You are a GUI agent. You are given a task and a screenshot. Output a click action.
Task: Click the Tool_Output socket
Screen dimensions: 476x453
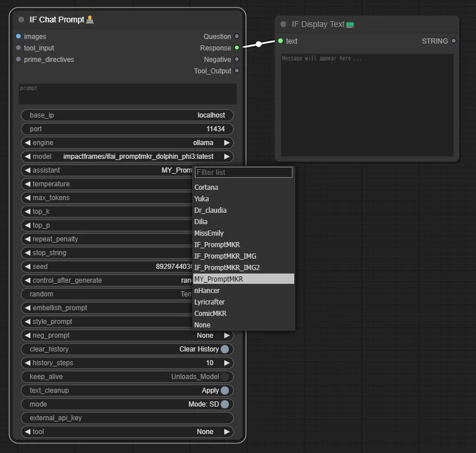point(237,71)
